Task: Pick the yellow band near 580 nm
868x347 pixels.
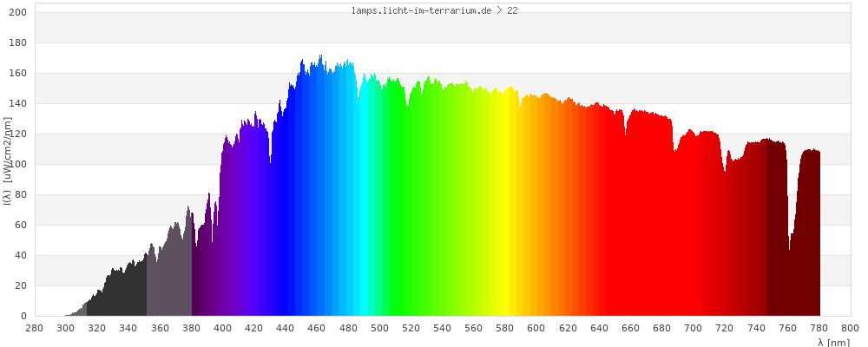Action: 505,200
